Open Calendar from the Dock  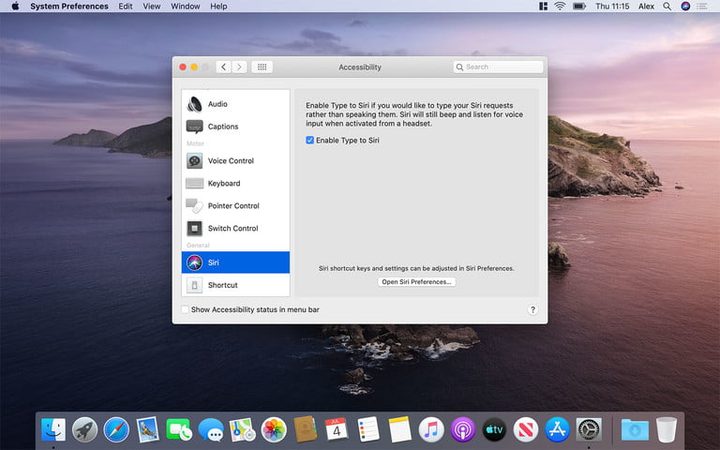point(337,430)
